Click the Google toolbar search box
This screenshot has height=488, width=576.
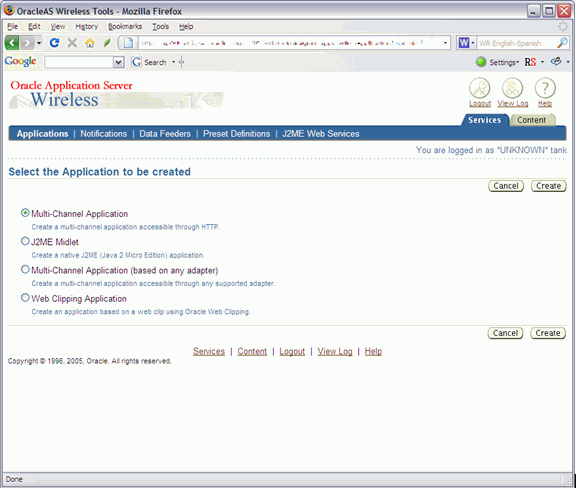point(79,62)
